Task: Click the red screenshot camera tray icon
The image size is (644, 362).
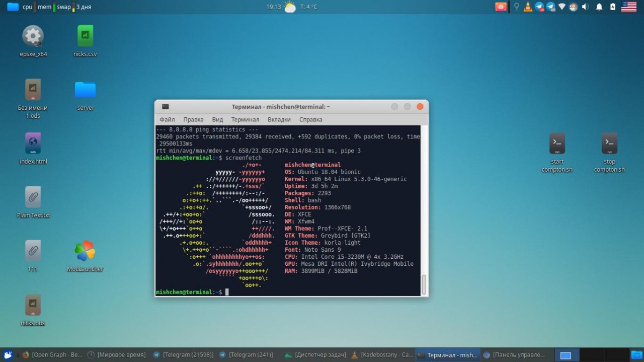Action: pos(501,7)
